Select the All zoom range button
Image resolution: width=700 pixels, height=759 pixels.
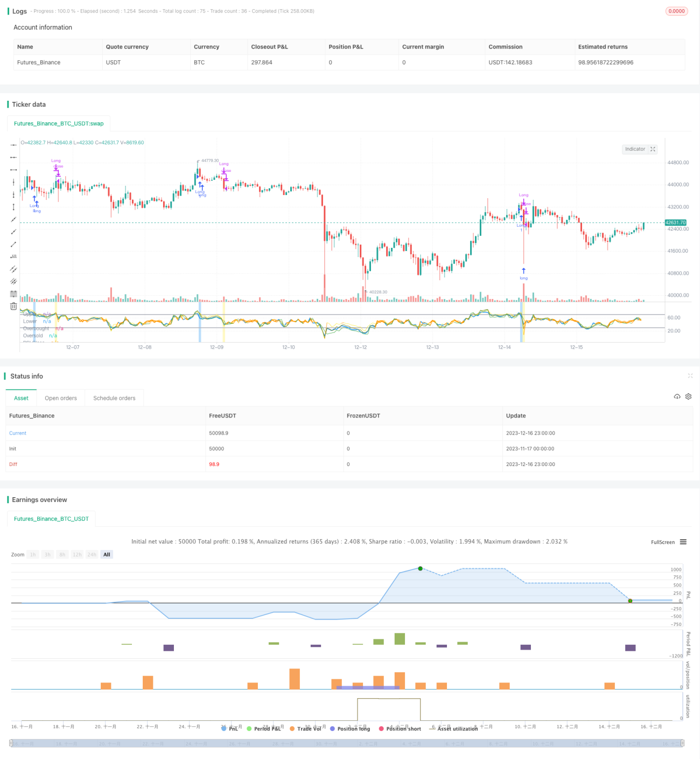tap(107, 554)
